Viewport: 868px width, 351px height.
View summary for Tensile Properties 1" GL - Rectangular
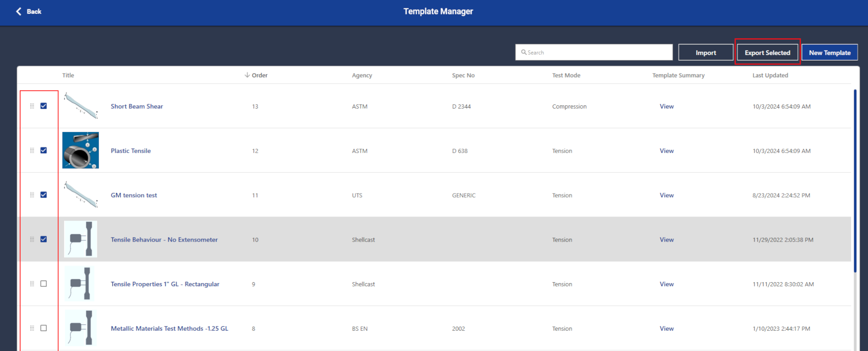click(667, 284)
